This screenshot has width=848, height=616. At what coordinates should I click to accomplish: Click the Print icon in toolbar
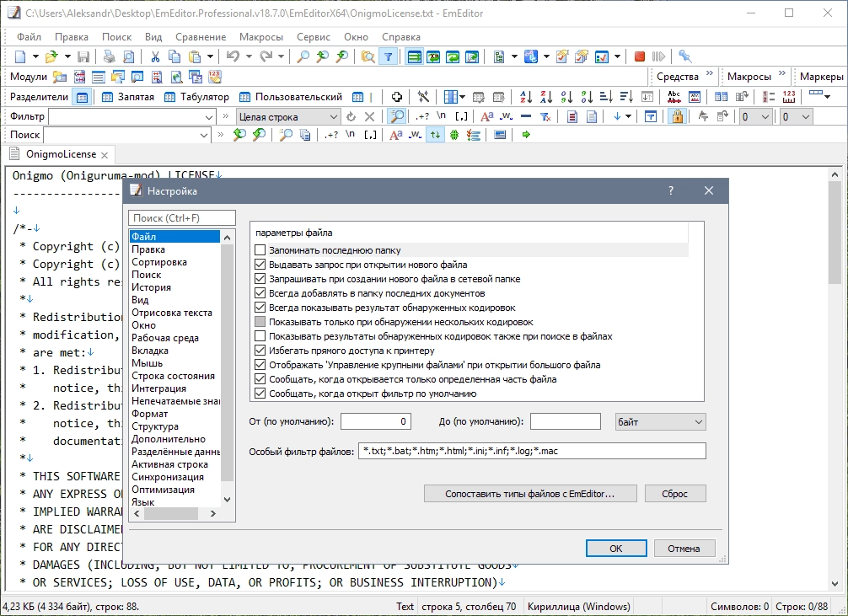pos(110,56)
